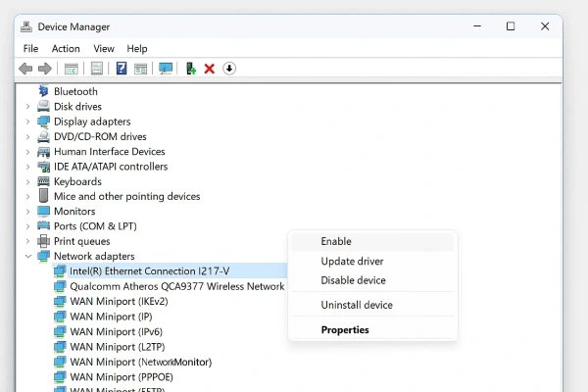Maximize the Device Manager window
The height and width of the screenshot is (392, 588).
pyautogui.click(x=511, y=26)
